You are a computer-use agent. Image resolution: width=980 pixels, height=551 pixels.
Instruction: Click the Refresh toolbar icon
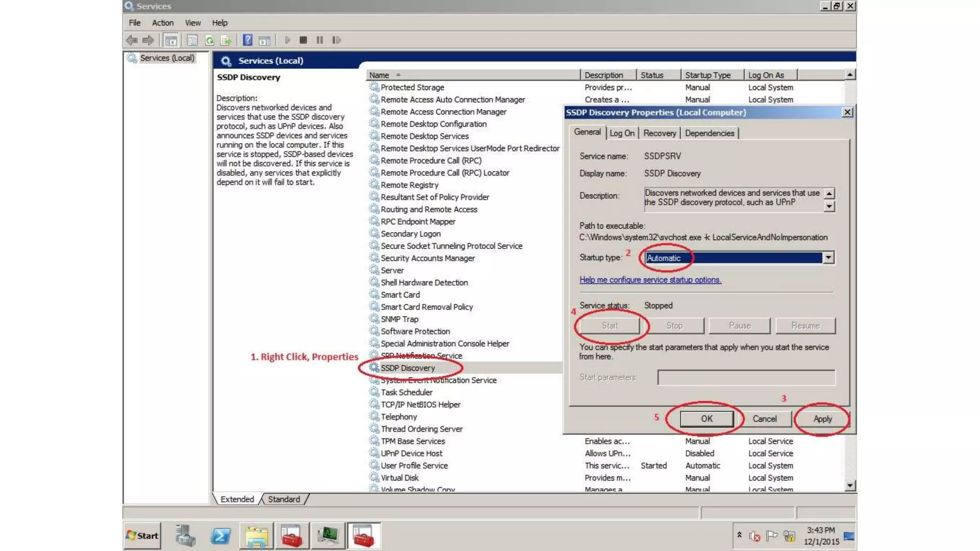coord(209,40)
